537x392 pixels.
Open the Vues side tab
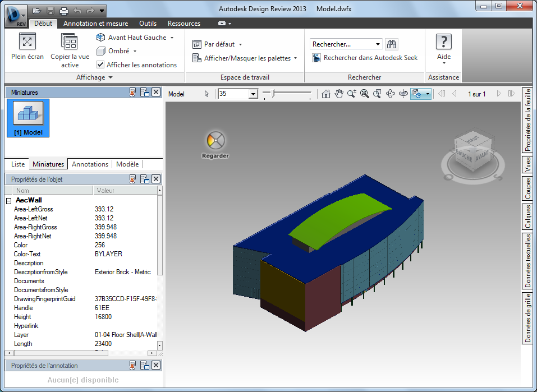coord(527,165)
